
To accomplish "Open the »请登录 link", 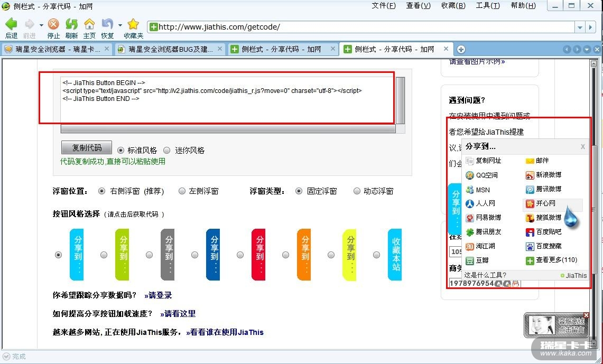I will [x=158, y=295].
